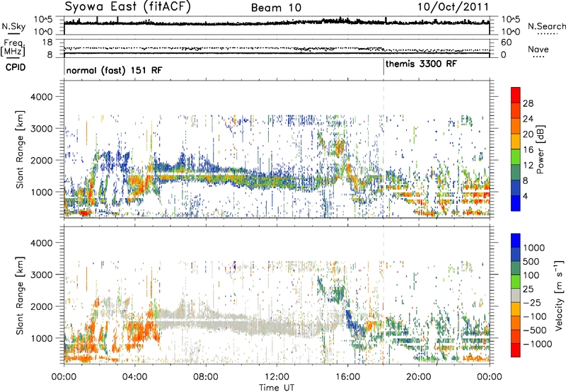Image resolution: width=566 pixels, height=392 pixels.
Task: Click the bright blue bottom segment of Power color bar
Action: coord(516,203)
